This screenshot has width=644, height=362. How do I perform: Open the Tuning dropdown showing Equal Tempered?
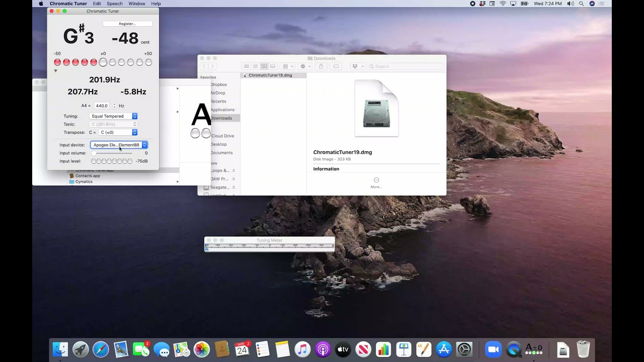(x=114, y=116)
